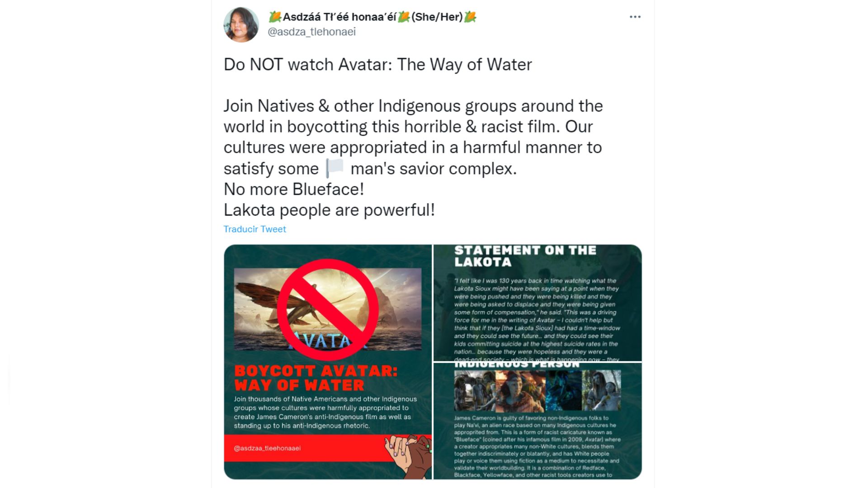Viewport: 868px width, 488px height.
Task: Click the corn emoji after (She/Her)
Action: click(x=470, y=17)
